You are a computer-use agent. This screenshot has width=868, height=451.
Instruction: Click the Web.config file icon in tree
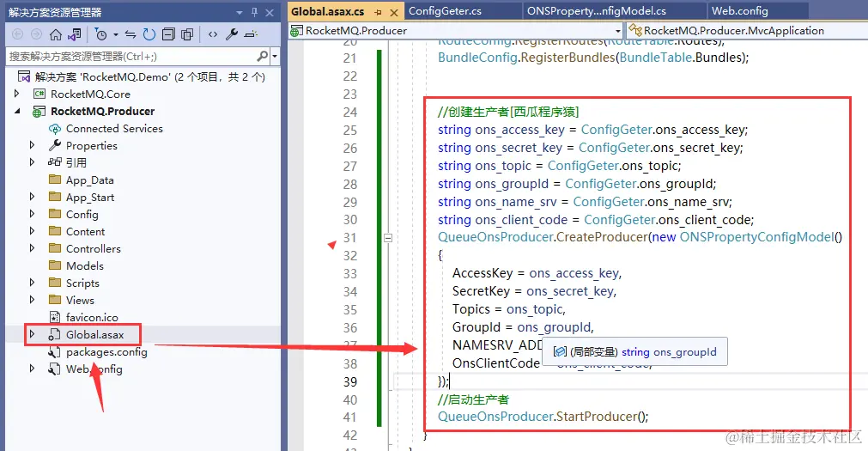click(54, 369)
